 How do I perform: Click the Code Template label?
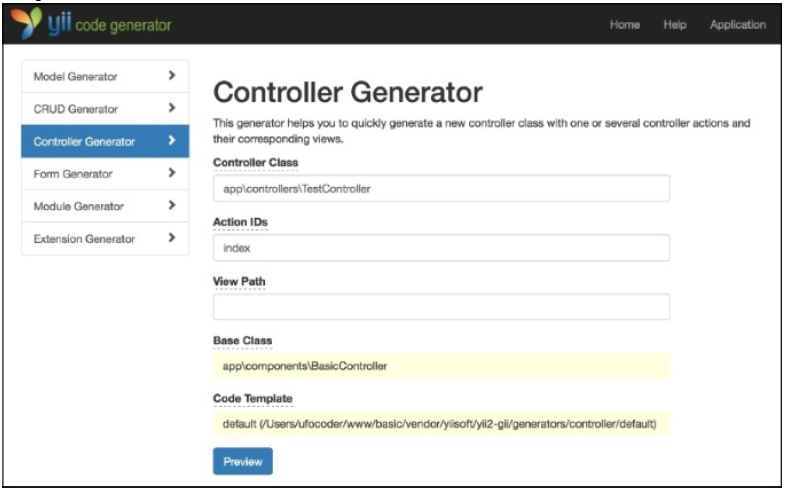(253, 398)
